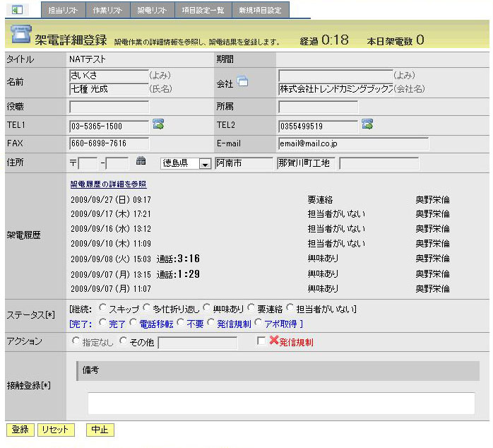Tick the 発信規制 checkbox
The height and width of the screenshot is (448, 493).
click(261, 341)
